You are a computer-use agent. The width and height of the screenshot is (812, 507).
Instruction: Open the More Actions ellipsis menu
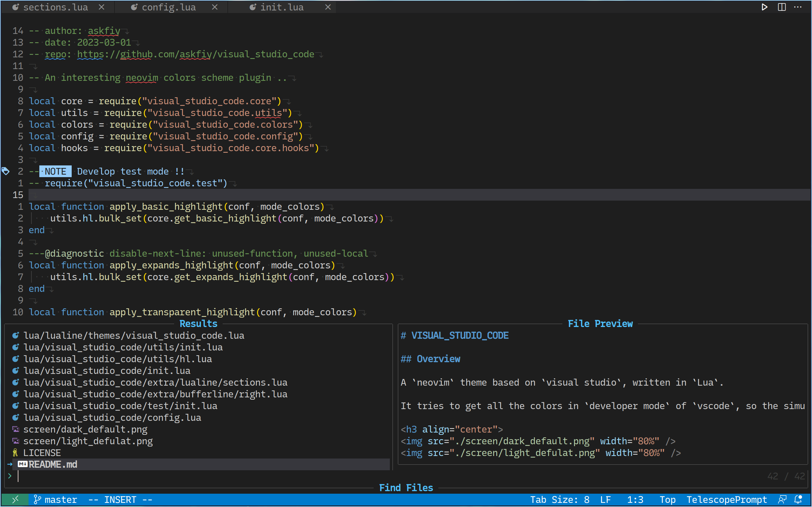pos(798,7)
